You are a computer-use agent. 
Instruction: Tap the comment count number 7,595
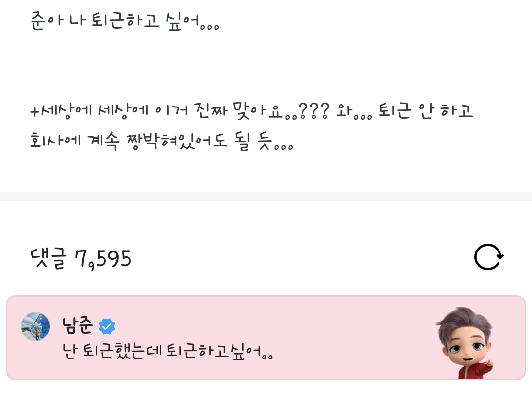click(x=103, y=259)
